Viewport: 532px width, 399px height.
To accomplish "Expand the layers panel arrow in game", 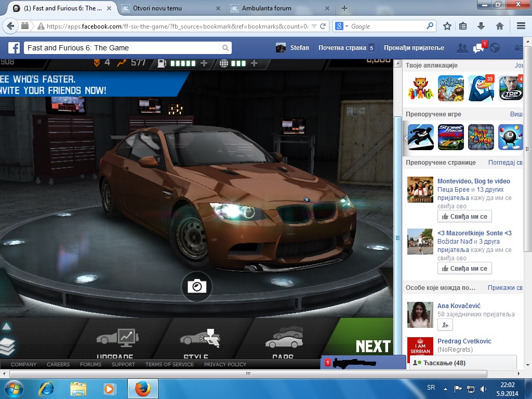I will point(6,327).
